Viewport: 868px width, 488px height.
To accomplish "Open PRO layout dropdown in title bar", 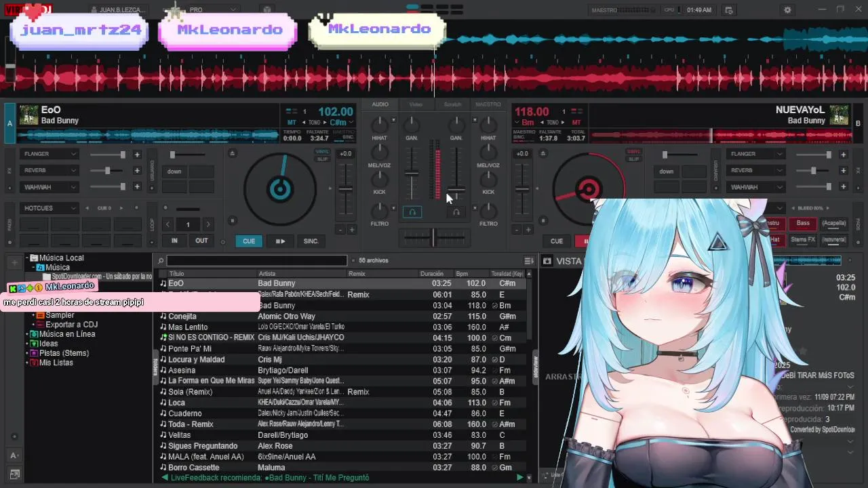I will [x=213, y=10].
